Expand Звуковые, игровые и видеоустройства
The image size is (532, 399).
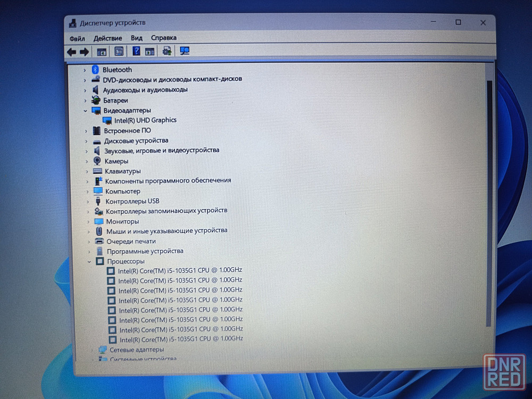87,151
